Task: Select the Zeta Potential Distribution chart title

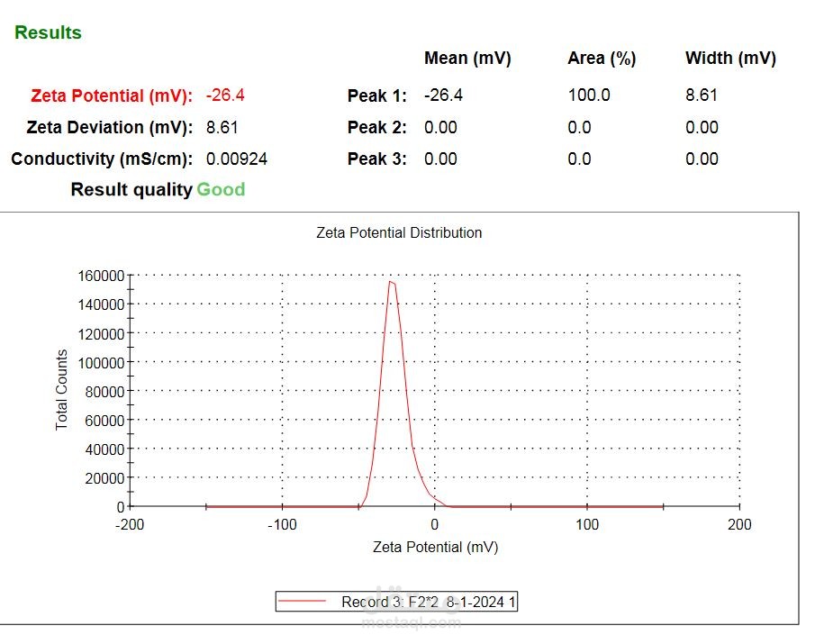Action: (x=399, y=232)
